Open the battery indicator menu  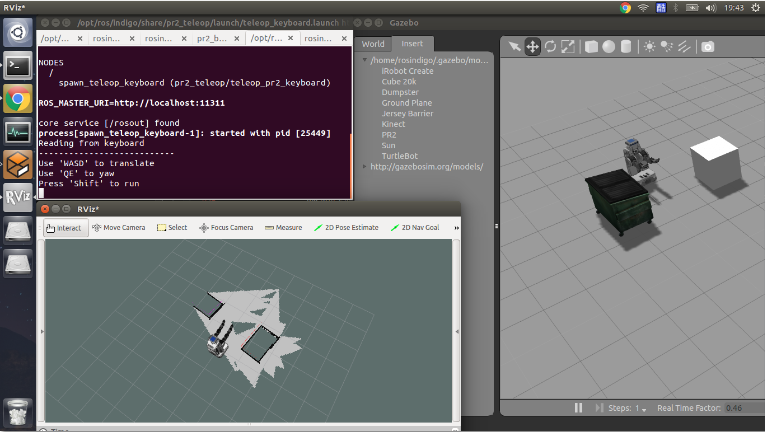(692, 7)
